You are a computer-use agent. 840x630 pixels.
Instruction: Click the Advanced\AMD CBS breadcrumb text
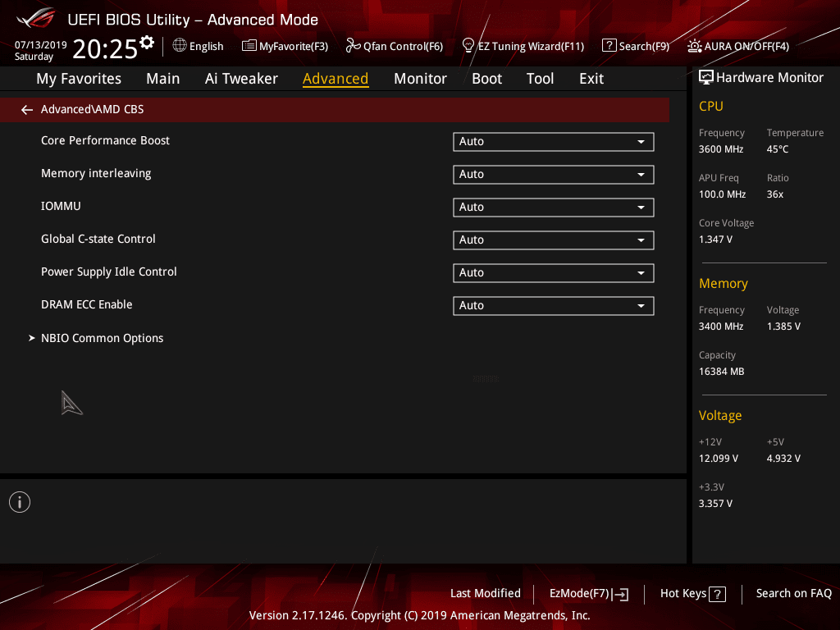coord(92,109)
